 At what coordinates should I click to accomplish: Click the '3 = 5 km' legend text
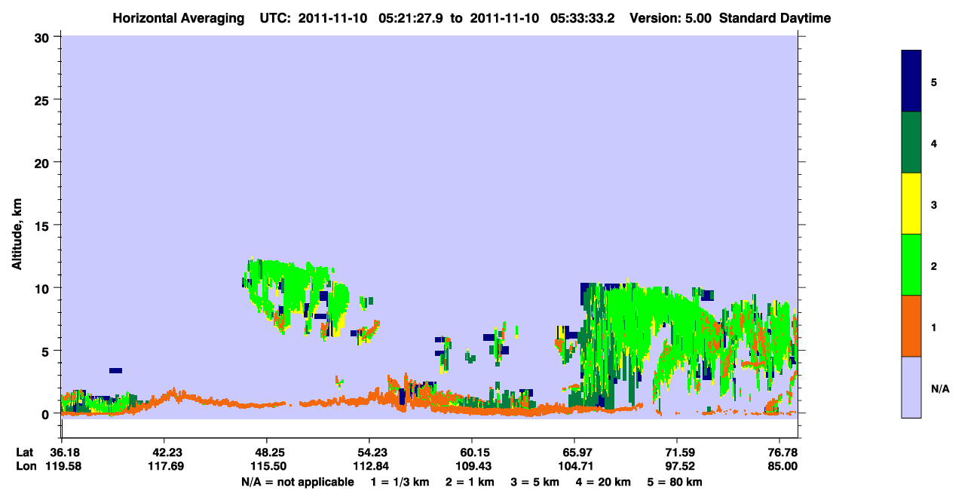[x=536, y=482]
